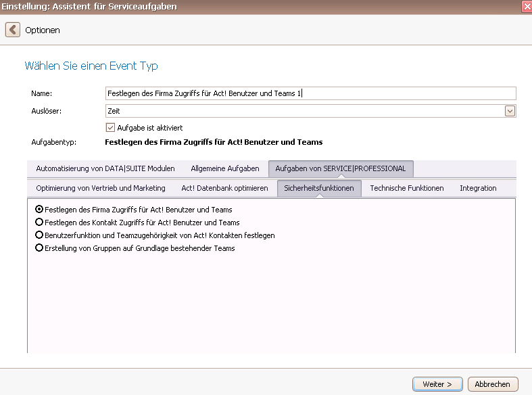Open the 'Allgemeine Aufgaben' tab
532x395 pixels.
coord(225,168)
